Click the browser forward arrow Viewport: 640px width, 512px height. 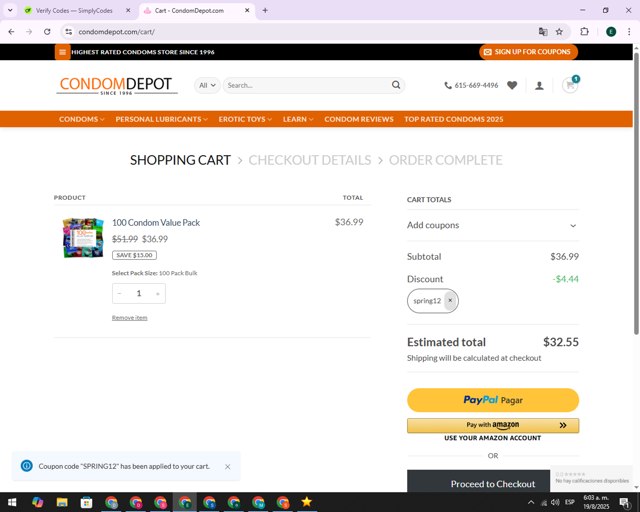[x=29, y=31]
